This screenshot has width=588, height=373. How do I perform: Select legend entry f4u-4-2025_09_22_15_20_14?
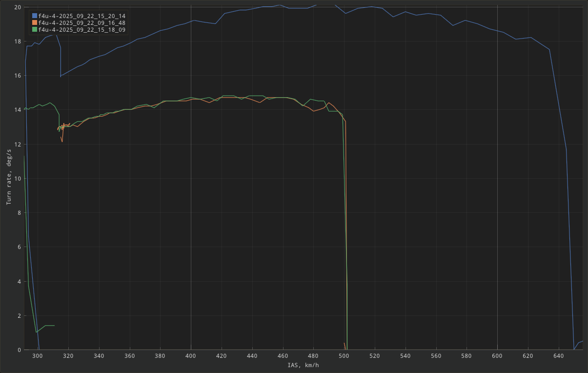coord(82,16)
